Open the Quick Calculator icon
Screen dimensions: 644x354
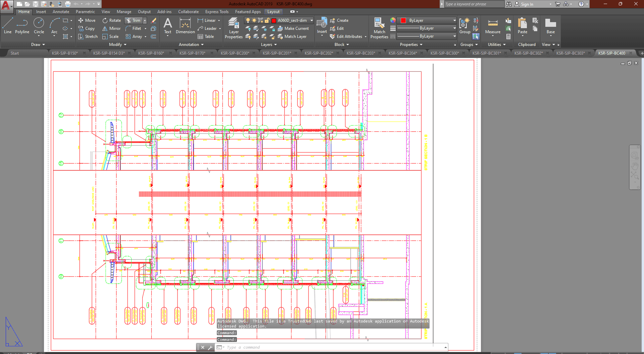(x=508, y=37)
